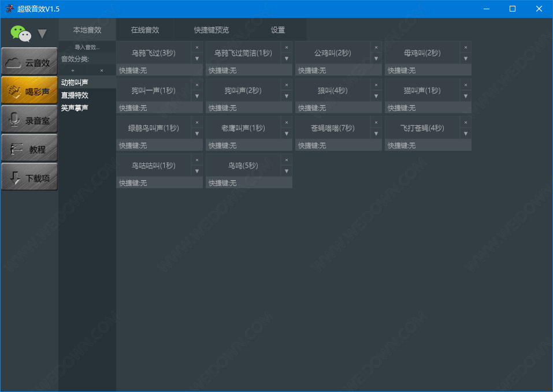Expand options for 老鹰叫声(1秒)

(x=287, y=133)
